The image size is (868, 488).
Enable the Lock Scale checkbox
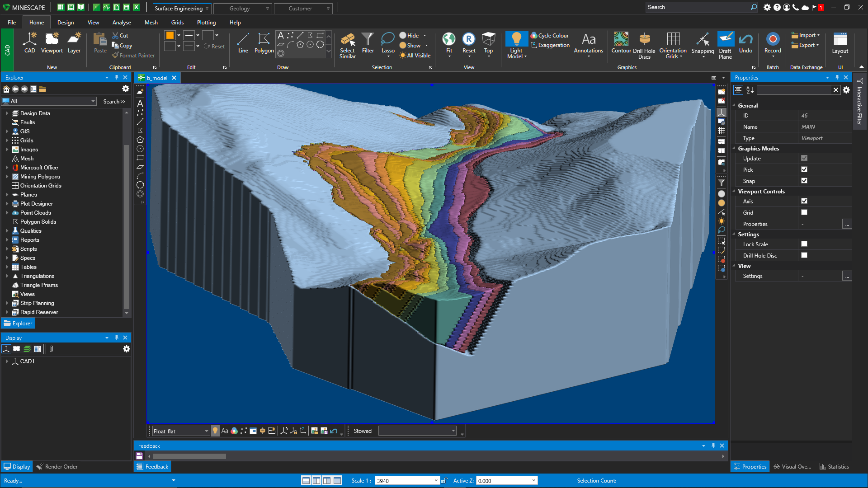804,244
